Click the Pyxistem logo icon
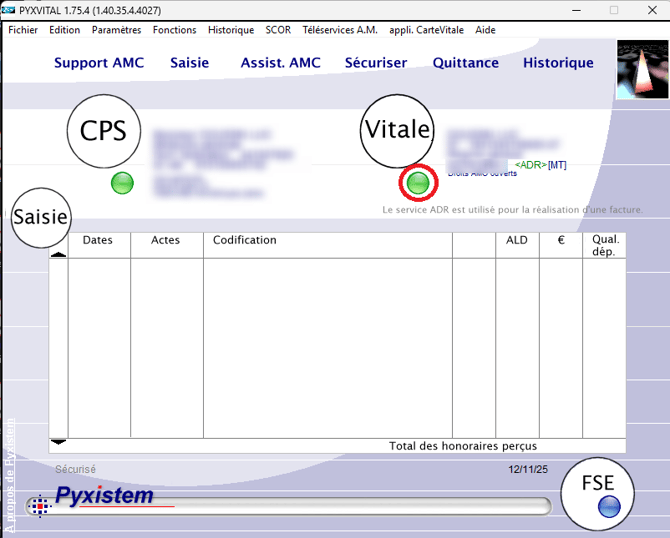This screenshot has width=670, height=538. (40, 507)
